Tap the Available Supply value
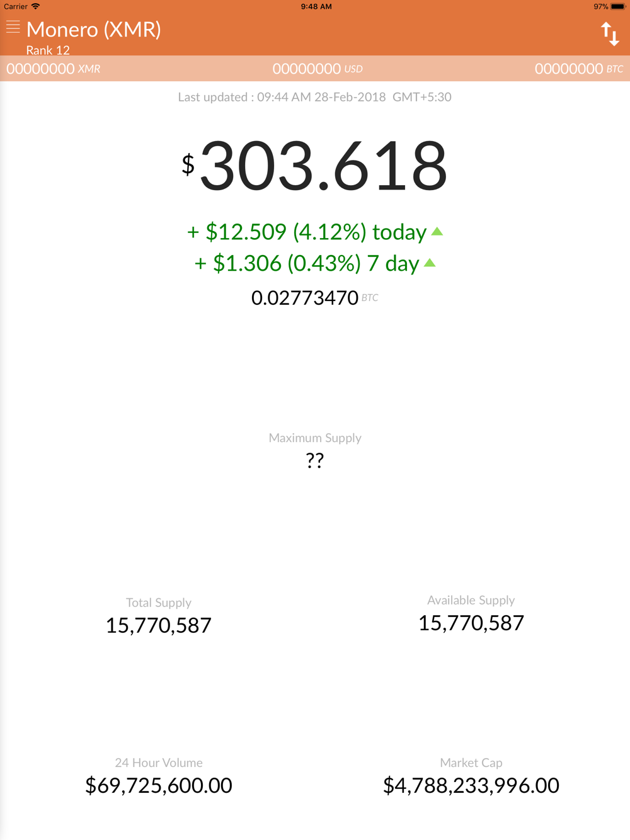The image size is (630, 840). [471, 623]
